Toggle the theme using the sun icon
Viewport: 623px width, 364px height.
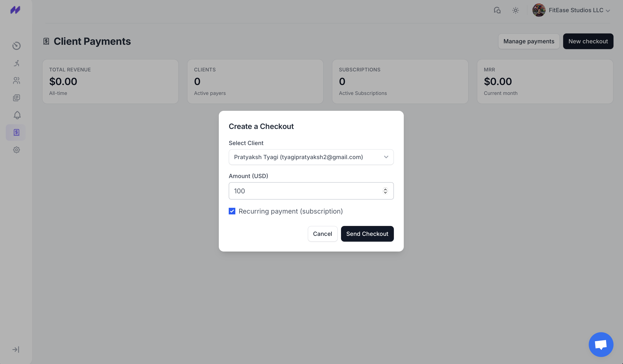pos(515,10)
